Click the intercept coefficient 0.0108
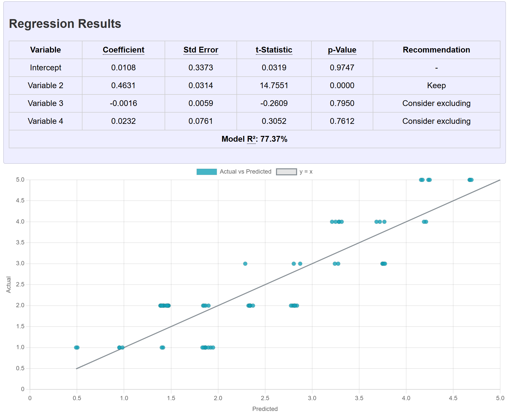514x420 pixels. click(x=123, y=68)
